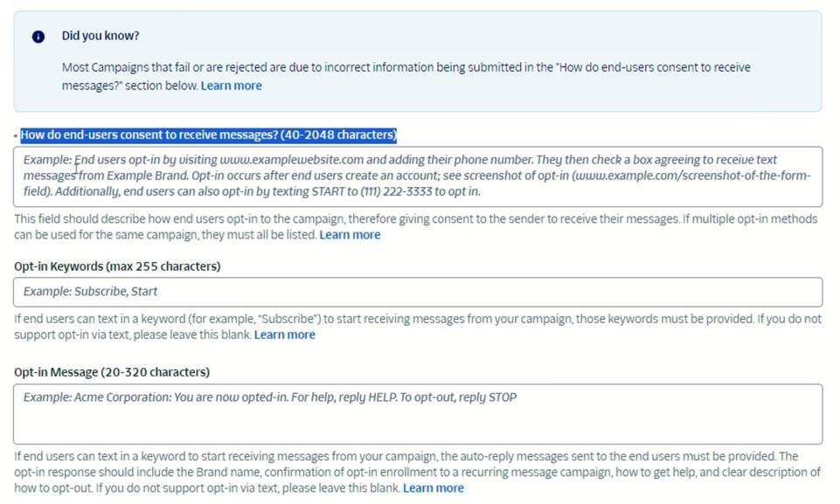Click the 'Opt-in Message (20-320 characters)' label
This screenshot has height=504, width=840.
coord(112,372)
